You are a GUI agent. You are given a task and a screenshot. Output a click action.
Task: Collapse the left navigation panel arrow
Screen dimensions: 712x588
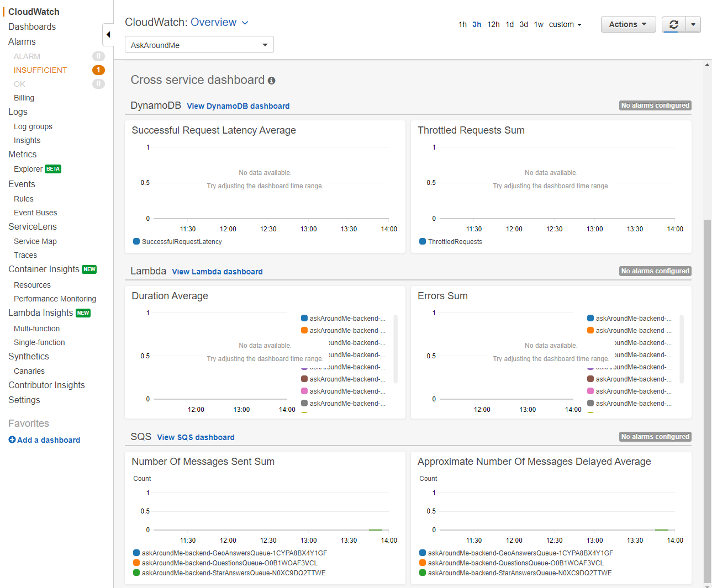108,35
